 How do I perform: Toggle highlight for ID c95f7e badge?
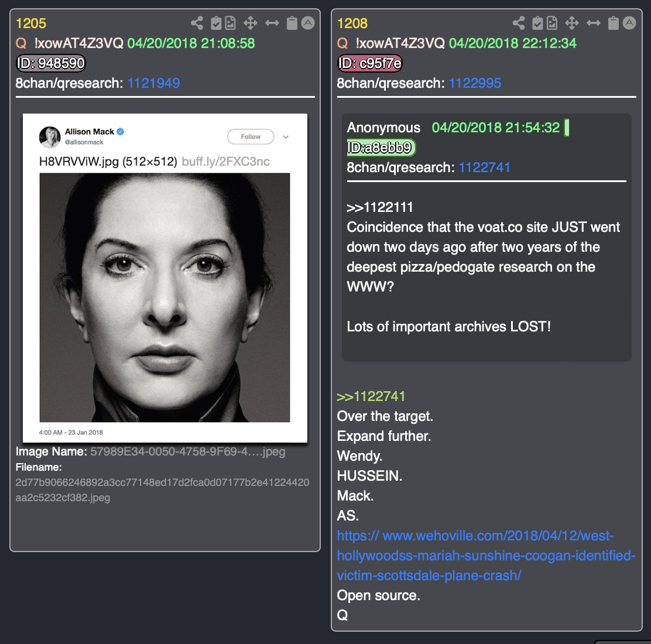(x=369, y=63)
